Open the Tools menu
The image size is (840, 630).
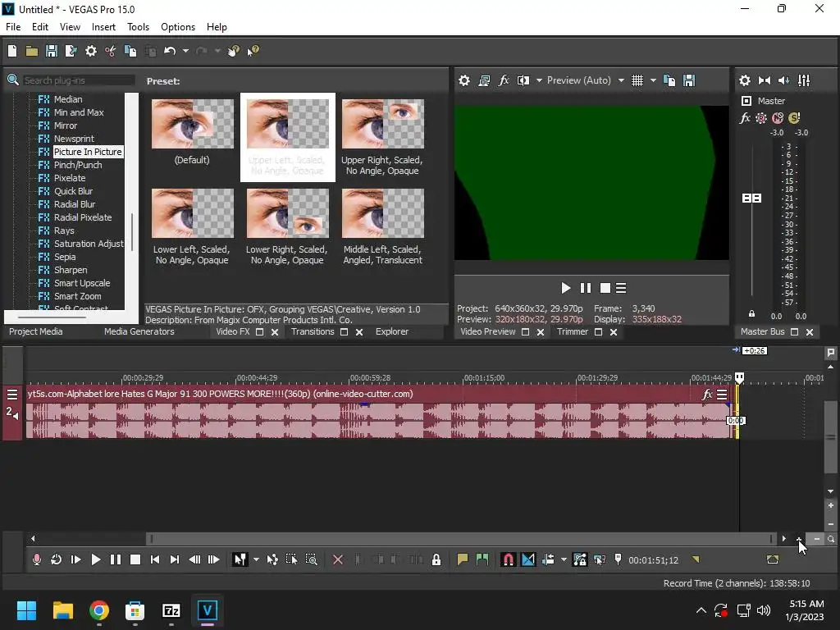pos(138,27)
